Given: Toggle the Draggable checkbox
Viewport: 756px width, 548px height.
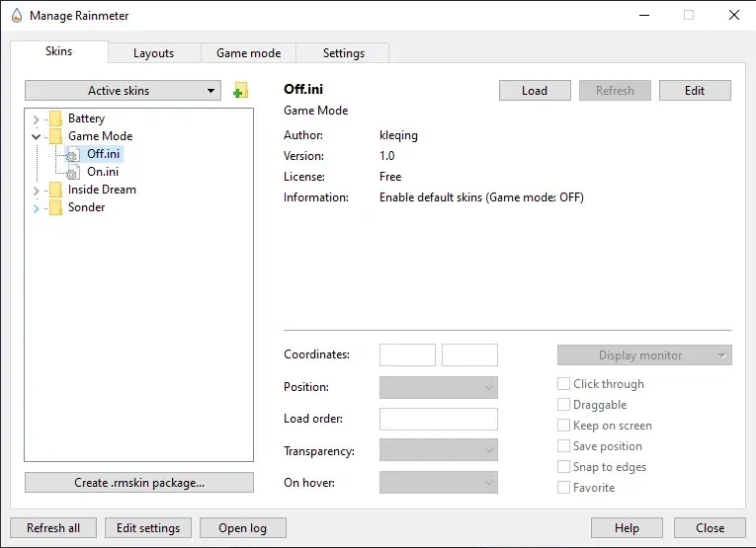Looking at the screenshot, I should [563, 405].
